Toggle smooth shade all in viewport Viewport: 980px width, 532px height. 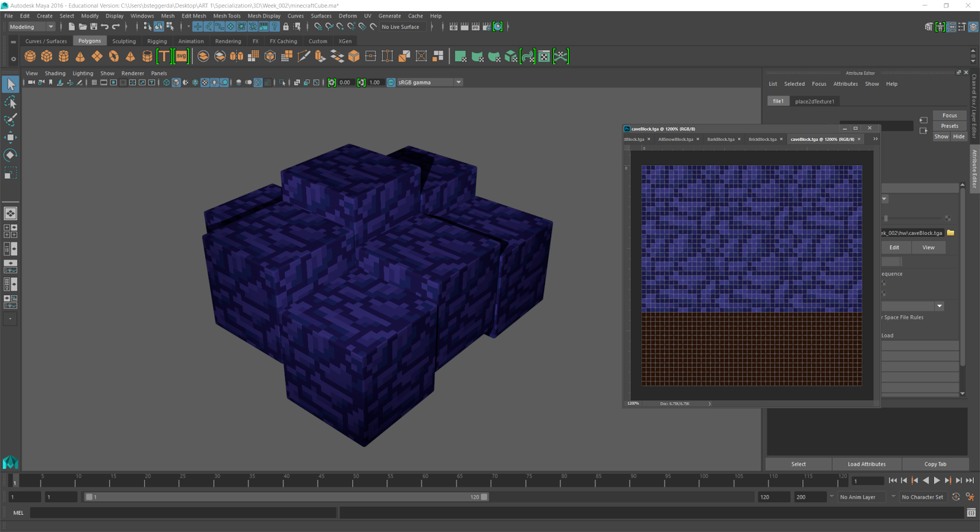(x=176, y=82)
